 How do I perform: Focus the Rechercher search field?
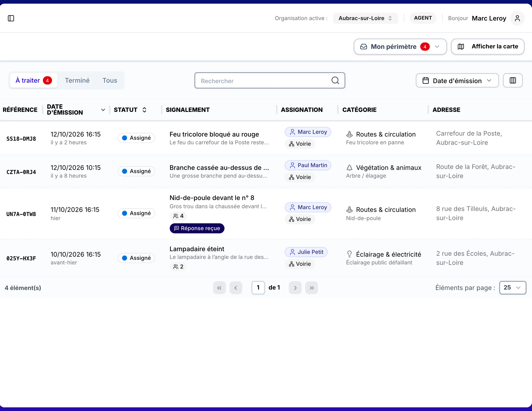pos(270,80)
